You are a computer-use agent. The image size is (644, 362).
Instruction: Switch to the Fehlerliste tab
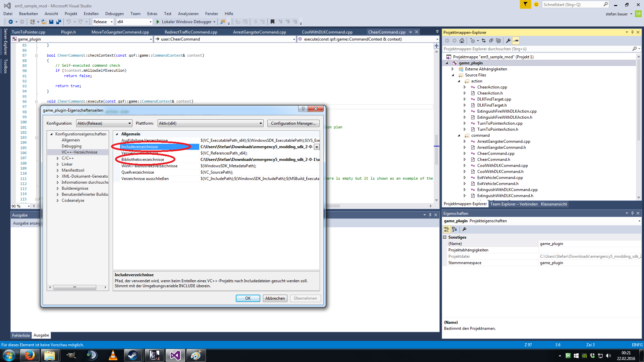tap(21, 335)
